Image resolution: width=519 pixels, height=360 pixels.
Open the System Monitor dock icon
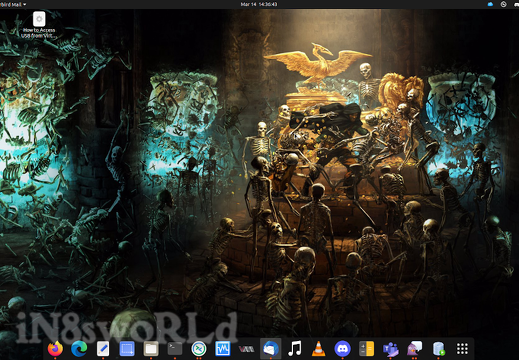tap(223, 349)
